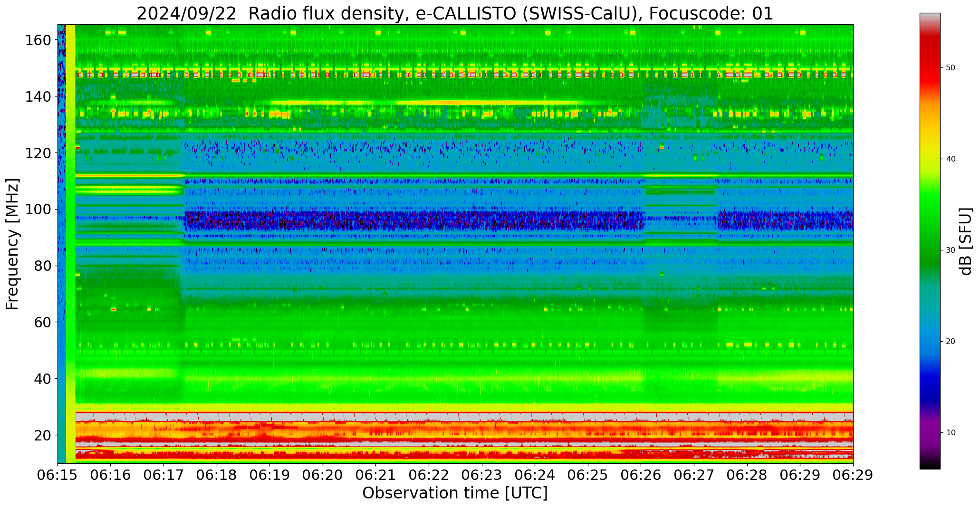
Task: Click the colorbar tick label 10
Action: tap(951, 433)
